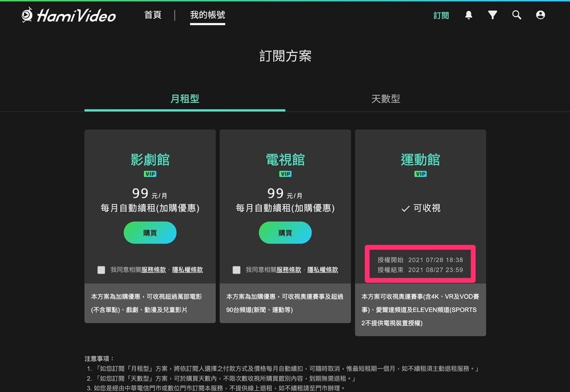570x392 pixels.
Task: Click the 訂閱 link in the header
Action: click(441, 16)
